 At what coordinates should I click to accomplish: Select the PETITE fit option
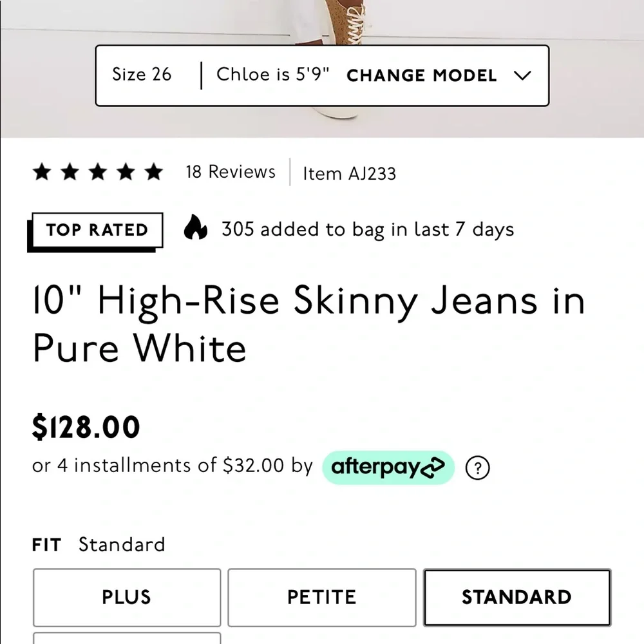(x=321, y=597)
